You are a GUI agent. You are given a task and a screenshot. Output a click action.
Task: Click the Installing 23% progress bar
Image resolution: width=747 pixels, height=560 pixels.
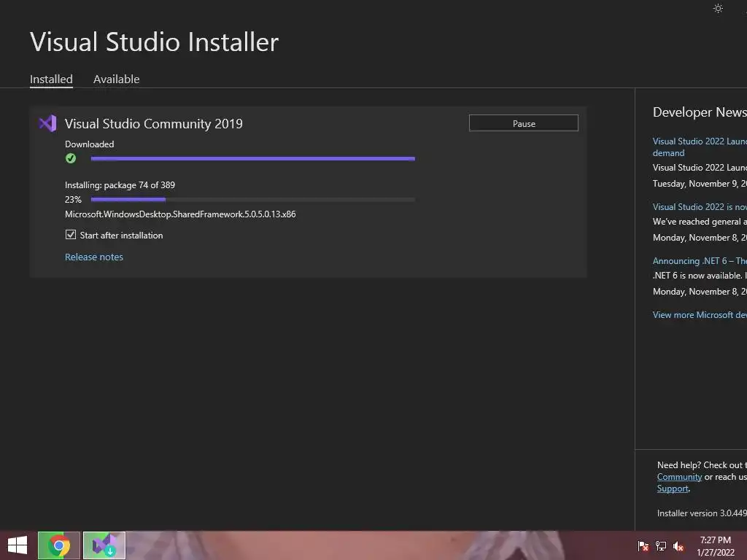(253, 200)
